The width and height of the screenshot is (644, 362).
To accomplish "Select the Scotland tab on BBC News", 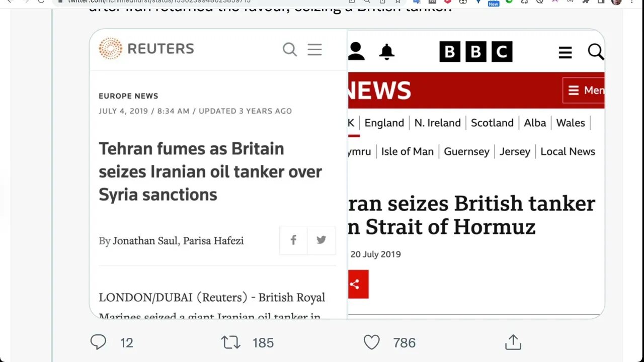I will tap(492, 123).
